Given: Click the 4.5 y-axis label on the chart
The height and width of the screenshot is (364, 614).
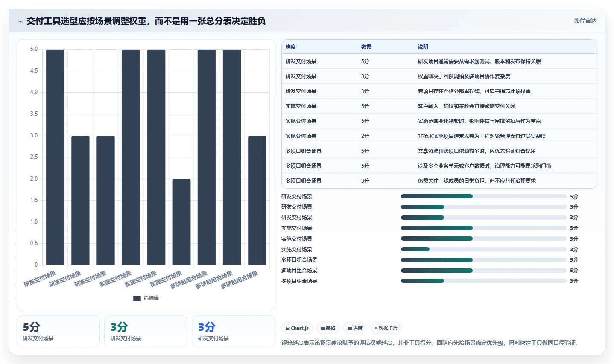Looking at the screenshot, I should [34, 71].
